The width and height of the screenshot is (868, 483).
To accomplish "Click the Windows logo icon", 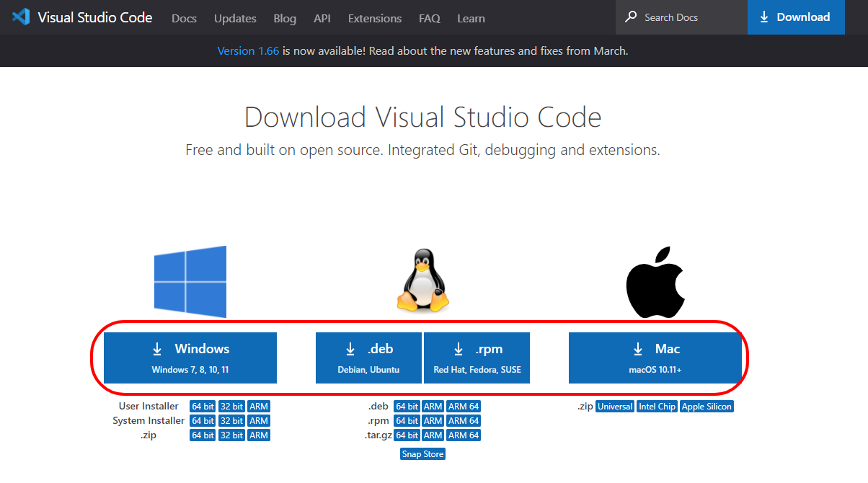I will coord(190,282).
